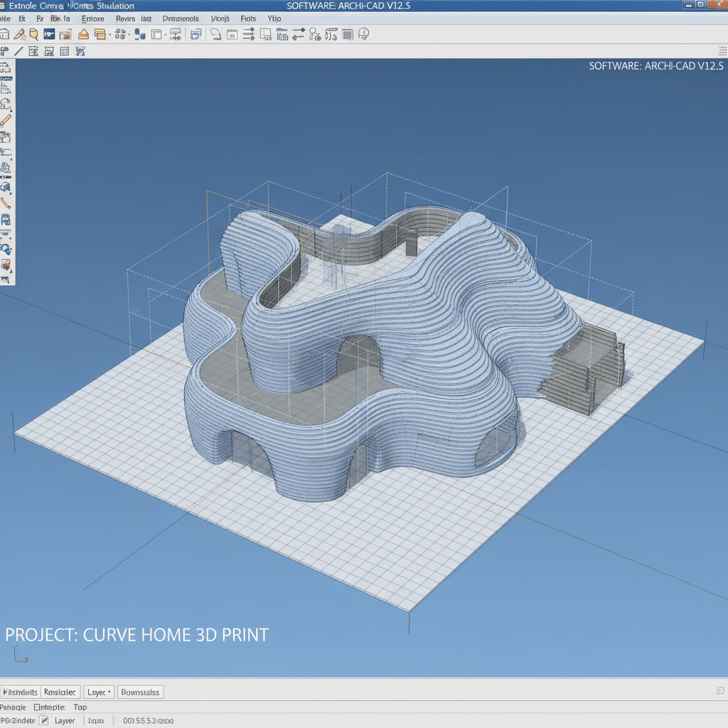Image resolution: width=728 pixels, height=728 pixels.
Task: Open the Layer dropdown in the bottom bar
Action: (x=98, y=692)
